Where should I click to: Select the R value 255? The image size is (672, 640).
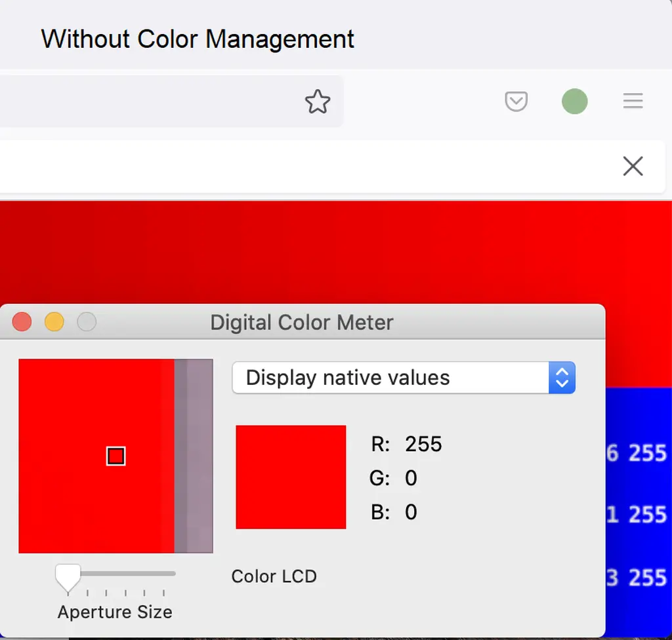423,445
